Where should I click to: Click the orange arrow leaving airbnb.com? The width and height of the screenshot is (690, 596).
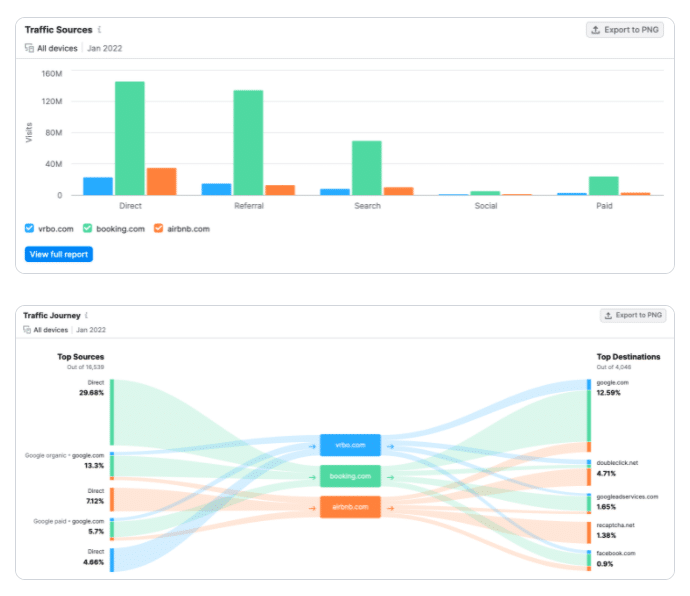(390, 508)
